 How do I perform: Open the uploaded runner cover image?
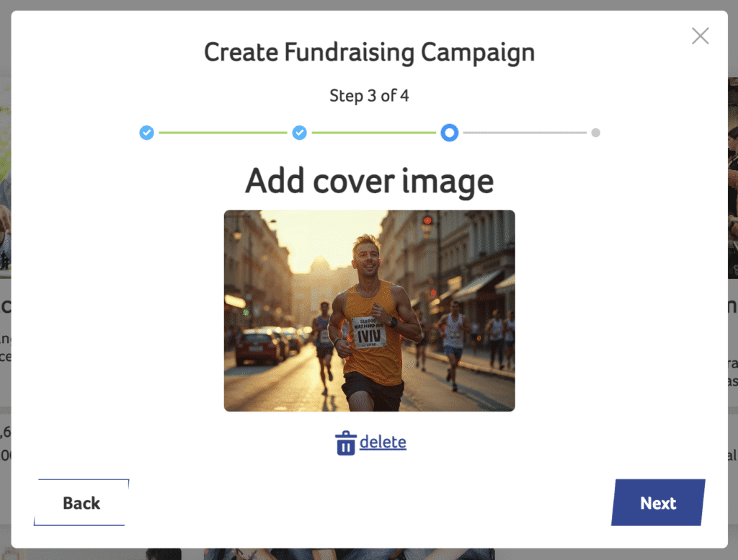(369, 310)
